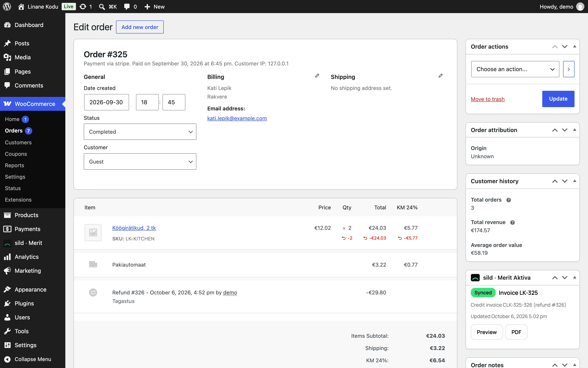Click the Add new order button
The height and width of the screenshot is (368, 588).
pos(140,27)
